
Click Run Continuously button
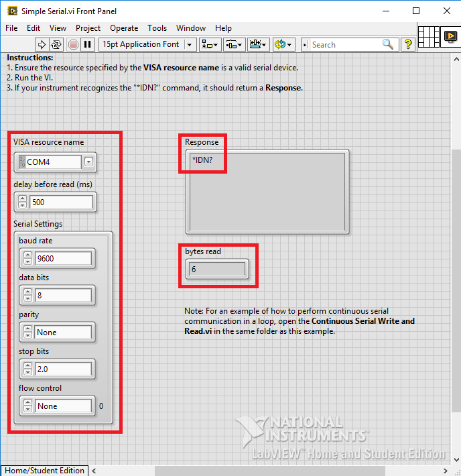click(56, 45)
